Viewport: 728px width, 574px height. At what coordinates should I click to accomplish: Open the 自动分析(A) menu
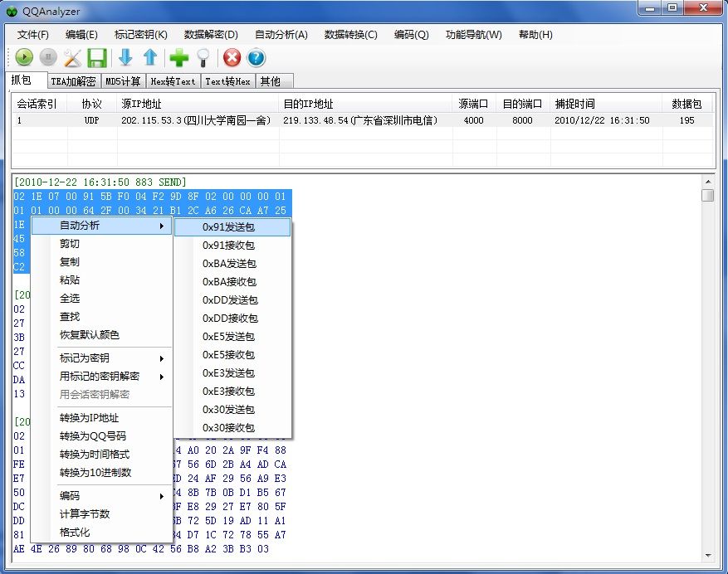point(281,35)
